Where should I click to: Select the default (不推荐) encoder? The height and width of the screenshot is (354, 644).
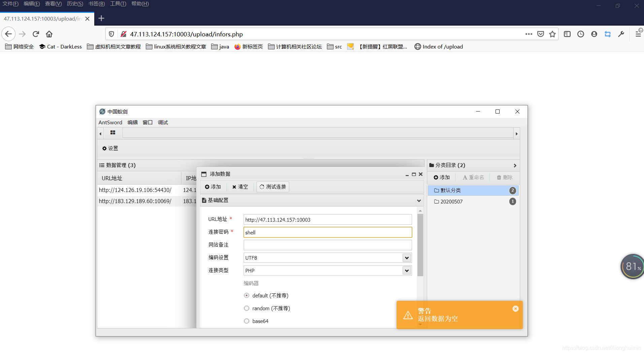point(246,295)
